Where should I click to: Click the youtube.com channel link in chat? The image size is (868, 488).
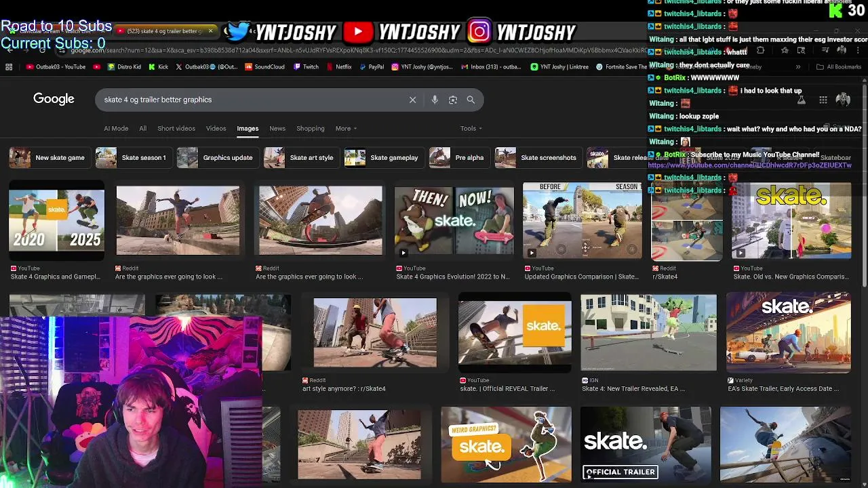pos(750,165)
